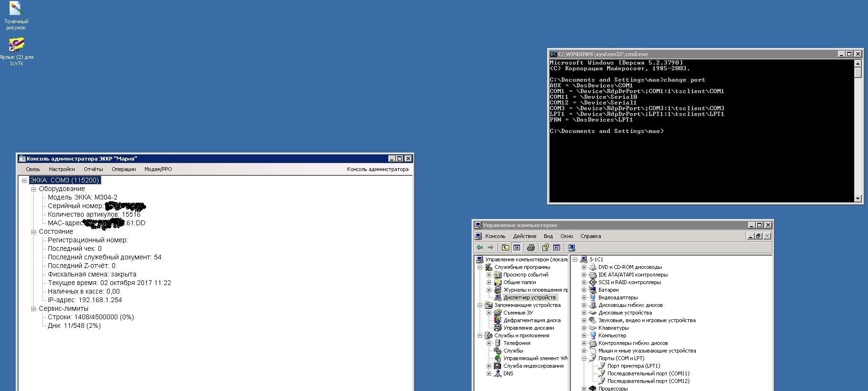
Task: Click the Print icon in the toolbar
Action: [531, 248]
